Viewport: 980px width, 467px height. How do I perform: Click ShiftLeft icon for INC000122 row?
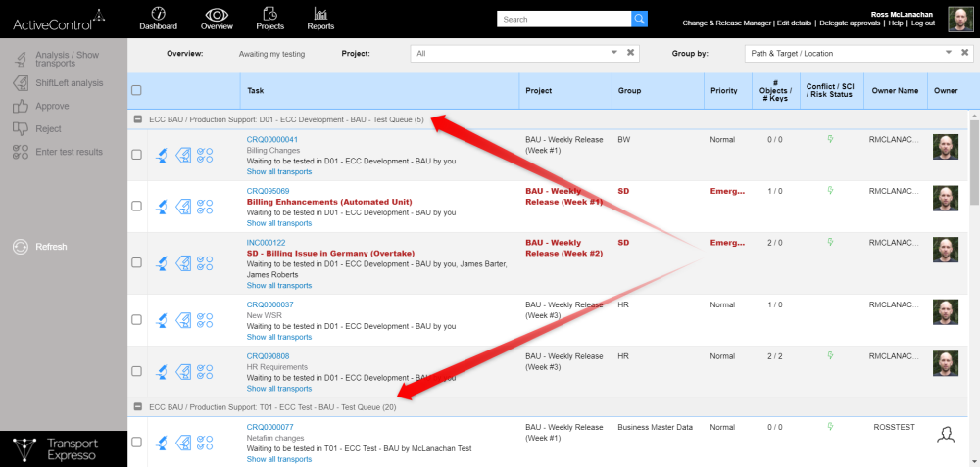pyautogui.click(x=182, y=262)
